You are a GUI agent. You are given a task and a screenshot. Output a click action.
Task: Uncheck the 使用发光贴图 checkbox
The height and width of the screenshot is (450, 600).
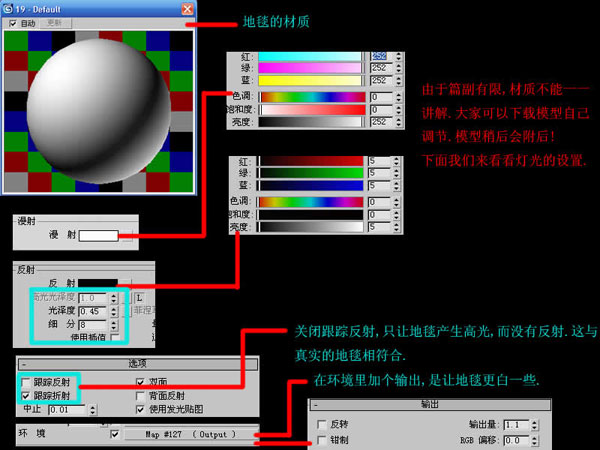140,409
